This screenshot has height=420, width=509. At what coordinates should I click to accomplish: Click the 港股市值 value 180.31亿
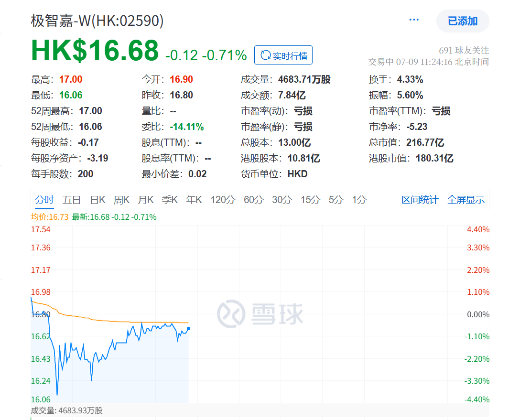434,158
